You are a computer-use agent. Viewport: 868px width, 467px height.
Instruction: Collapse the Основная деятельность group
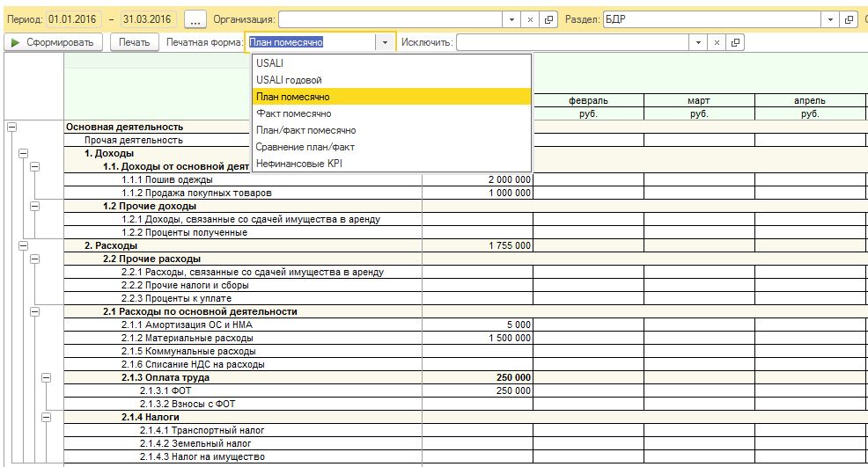[11, 128]
